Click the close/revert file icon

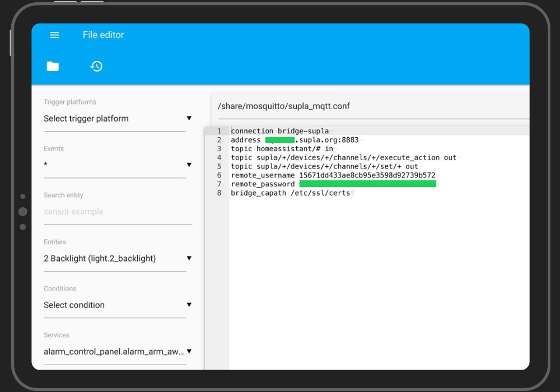[x=96, y=66]
